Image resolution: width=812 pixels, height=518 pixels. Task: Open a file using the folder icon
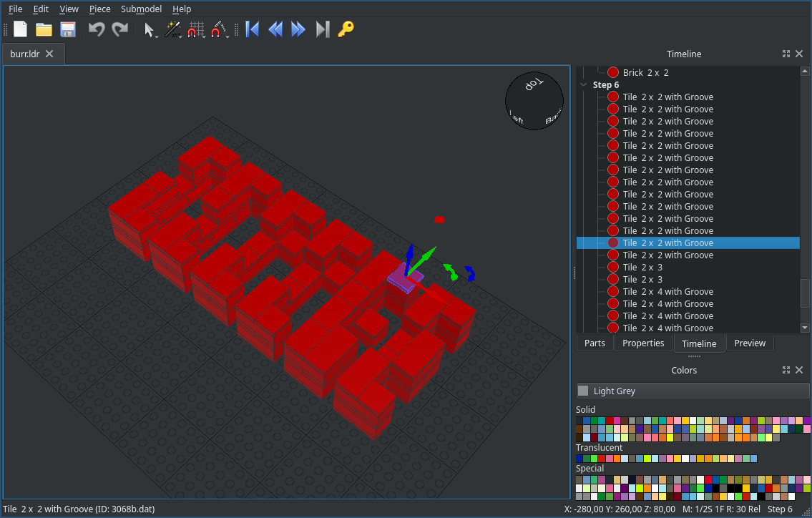(x=44, y=29)
